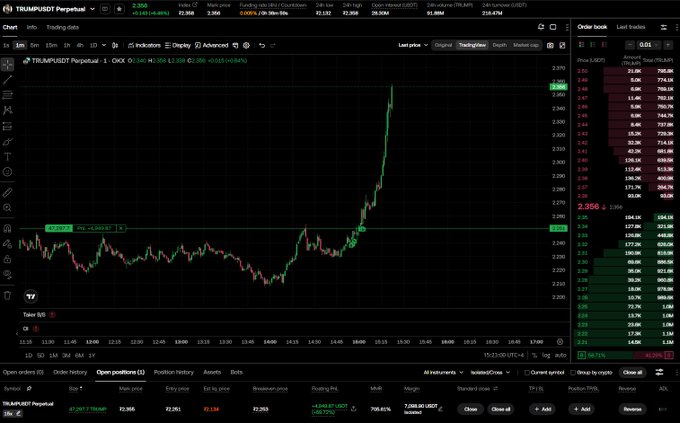Open the 0.01 price grouping dropdown

pyautogui.click(x=649, y=45)
